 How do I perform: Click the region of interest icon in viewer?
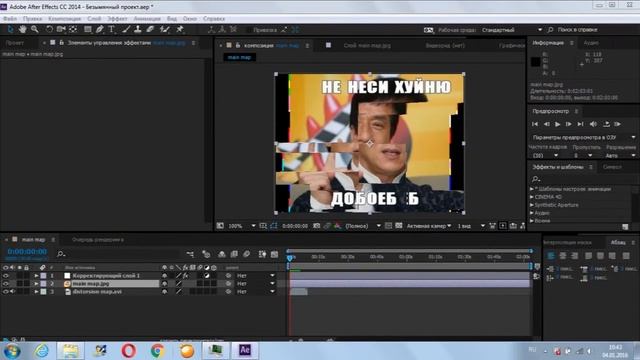[389, 226]
